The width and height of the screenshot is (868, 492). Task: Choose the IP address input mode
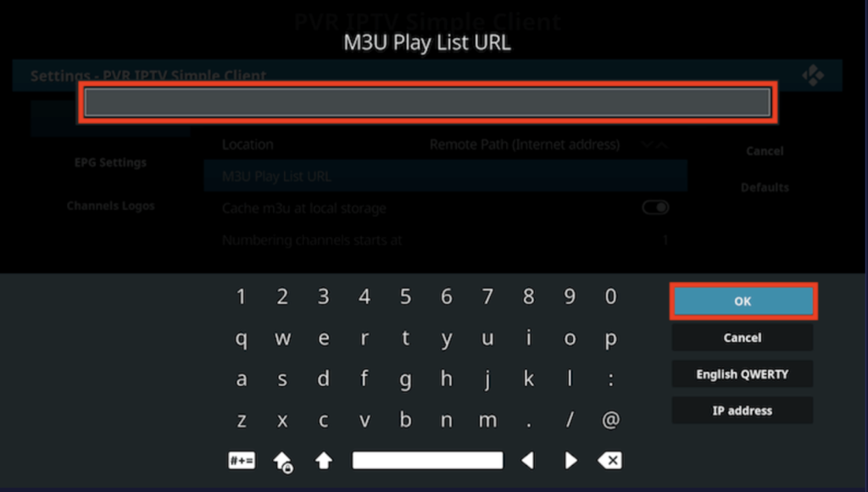click(743, 411)
